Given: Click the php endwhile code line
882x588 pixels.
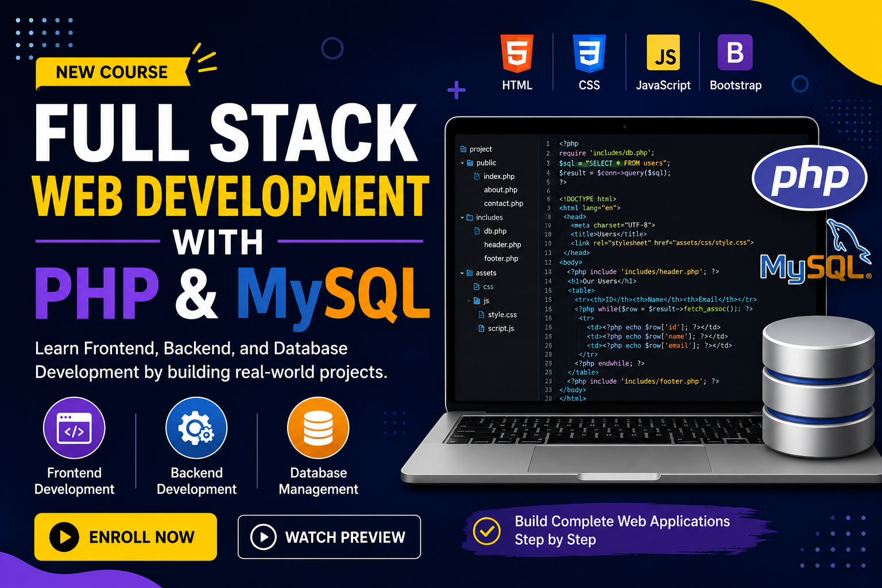Looking at the screenshot, I should (x=609, y=363).
